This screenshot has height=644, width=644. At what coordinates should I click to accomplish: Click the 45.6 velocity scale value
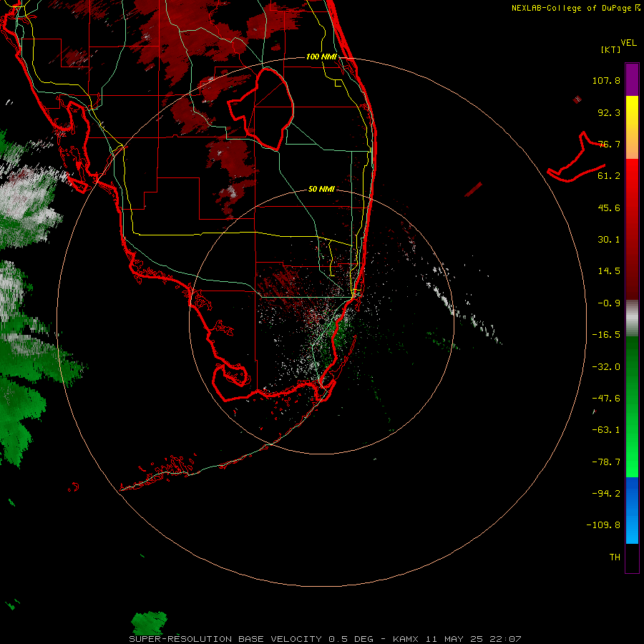[x=609, y=208]
